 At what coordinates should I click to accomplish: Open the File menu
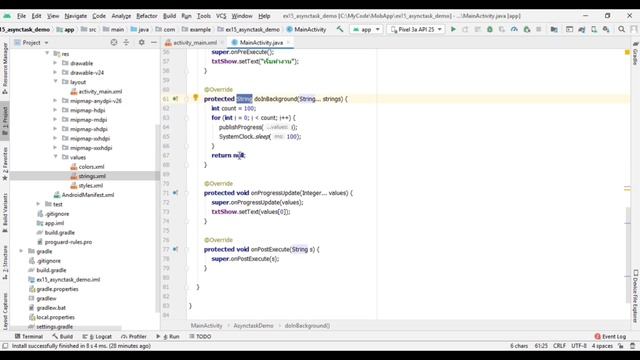tap(21, 16)
